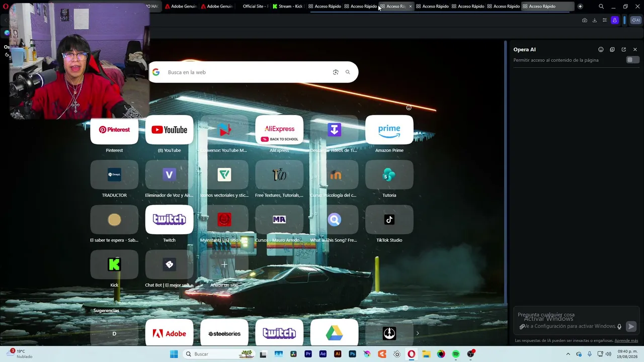
Task: Open the Sugerencias section heading
Action: click(x=106, y=311)
